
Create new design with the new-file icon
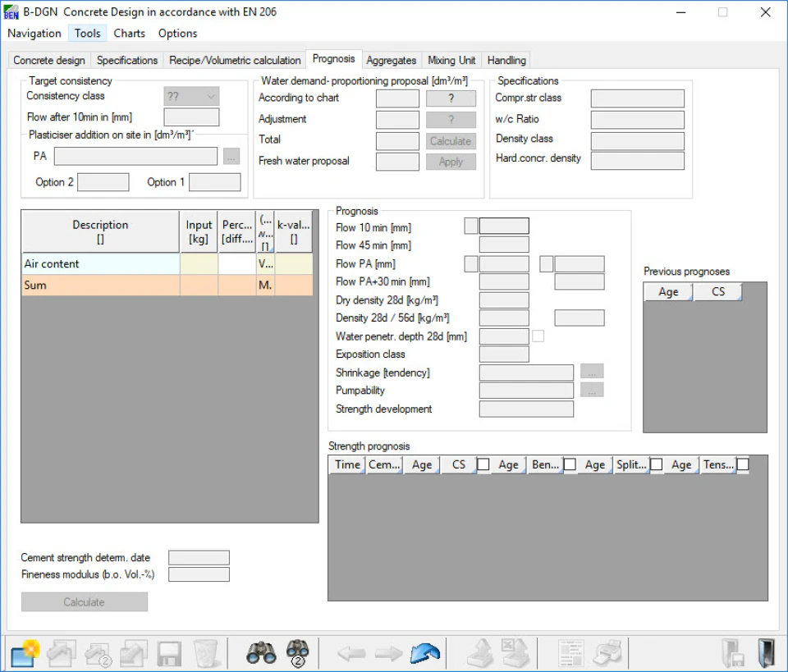(25, 653)
